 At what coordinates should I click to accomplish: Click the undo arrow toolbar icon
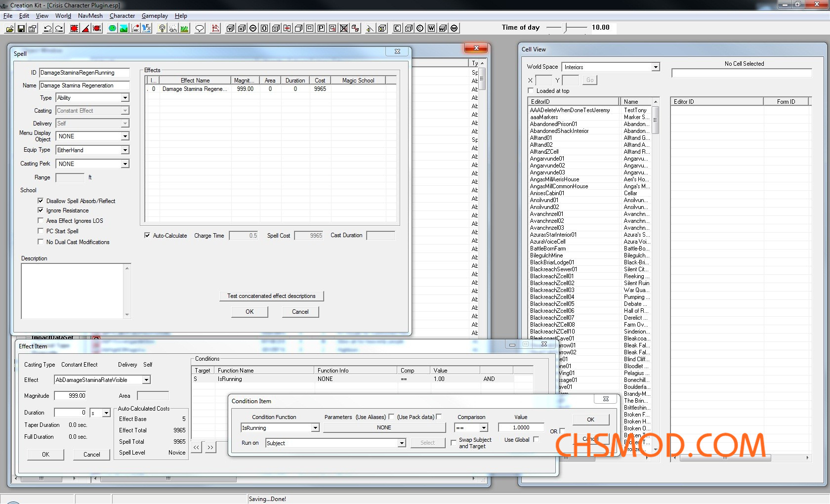47,28
